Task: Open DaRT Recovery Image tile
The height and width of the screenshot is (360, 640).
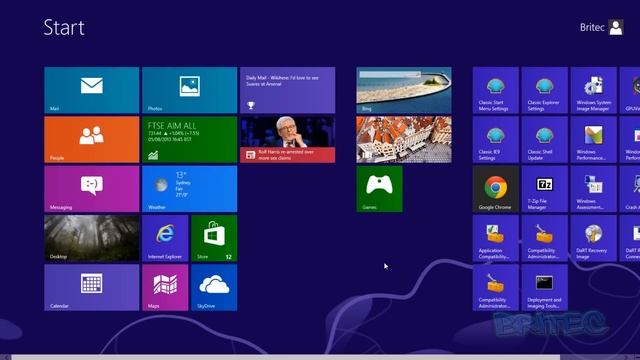Action: [593, 238]
